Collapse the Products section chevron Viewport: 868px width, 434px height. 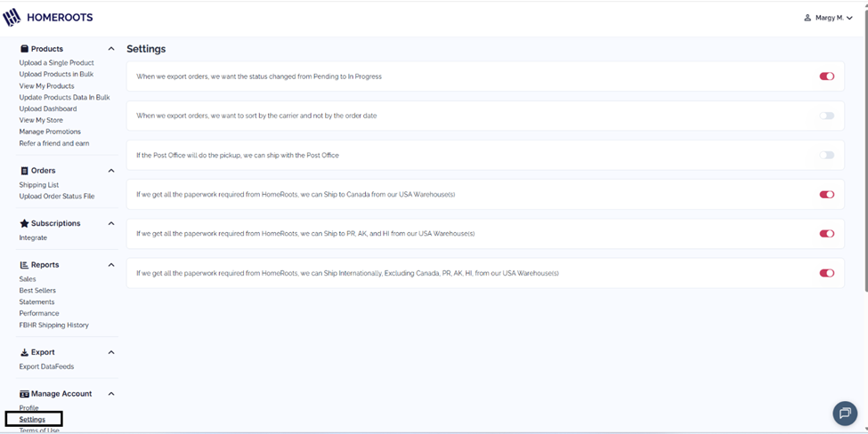(x=111, y=49)
